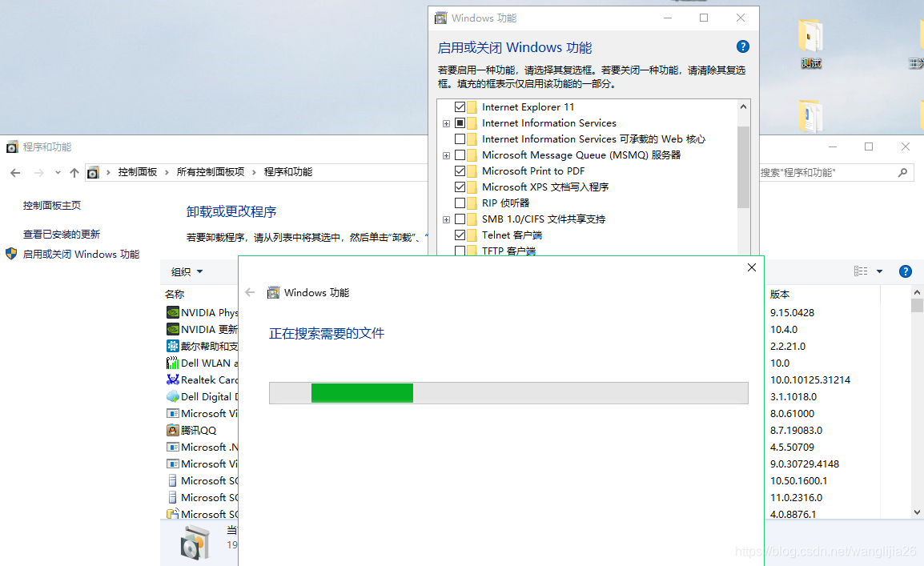
Task: Uncheck Microsoft Print to PDF
Action: pos(460,171)
